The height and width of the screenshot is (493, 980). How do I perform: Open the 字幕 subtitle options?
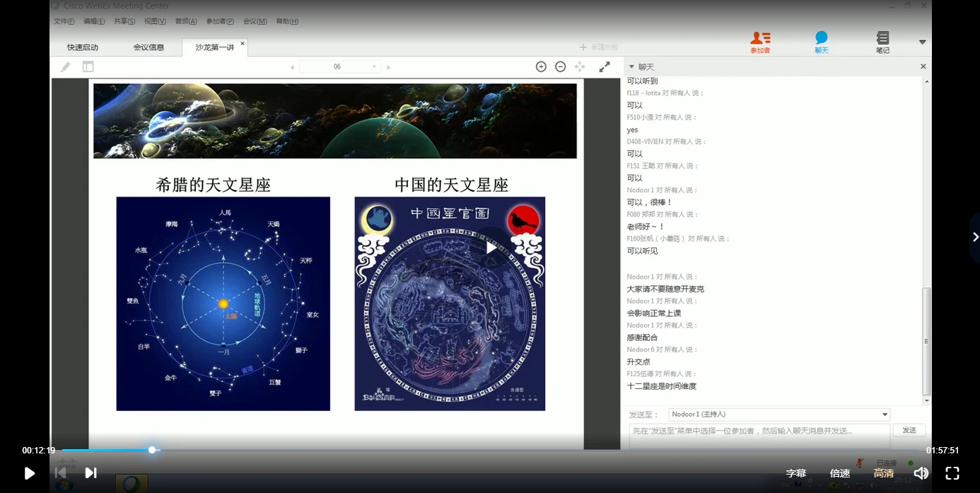796,473
